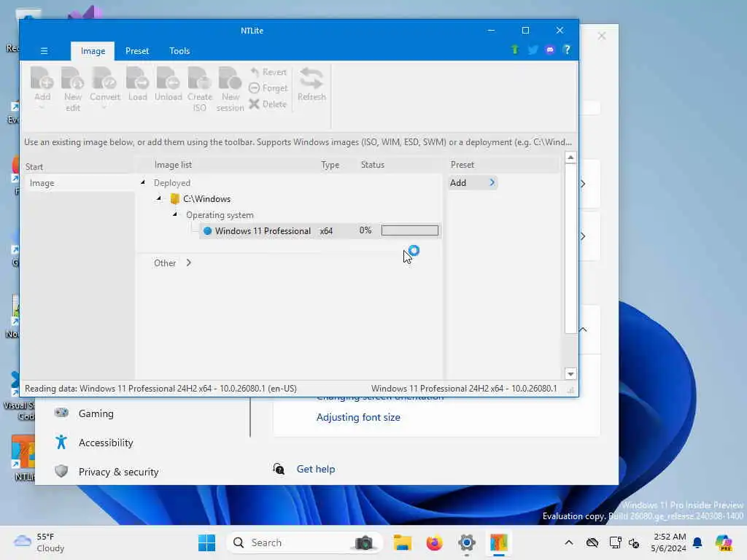Collapse the Operating system tree node
Screen dimensions: 747x560
tap(175, 214)
